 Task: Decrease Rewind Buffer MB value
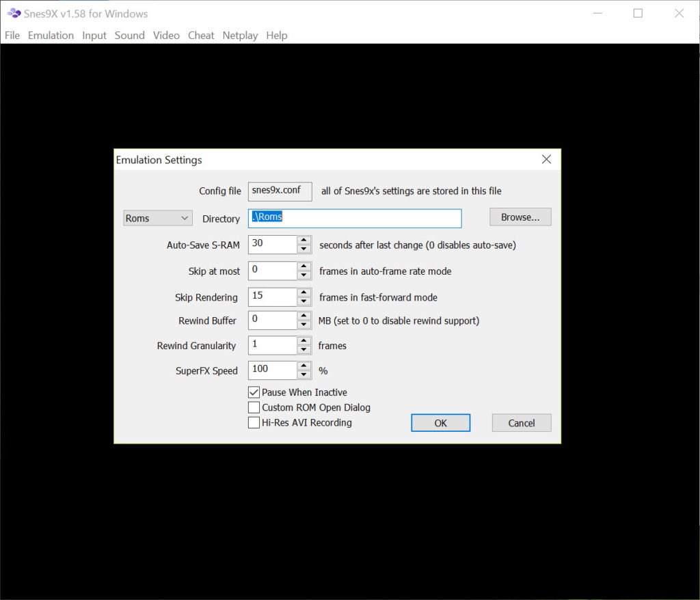(x=304, y=325)
